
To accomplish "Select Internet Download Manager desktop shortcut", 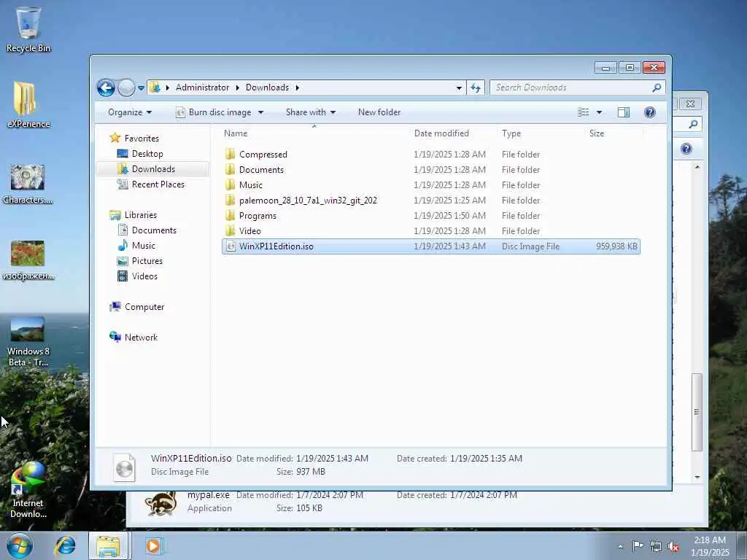I will click(28, 491).
